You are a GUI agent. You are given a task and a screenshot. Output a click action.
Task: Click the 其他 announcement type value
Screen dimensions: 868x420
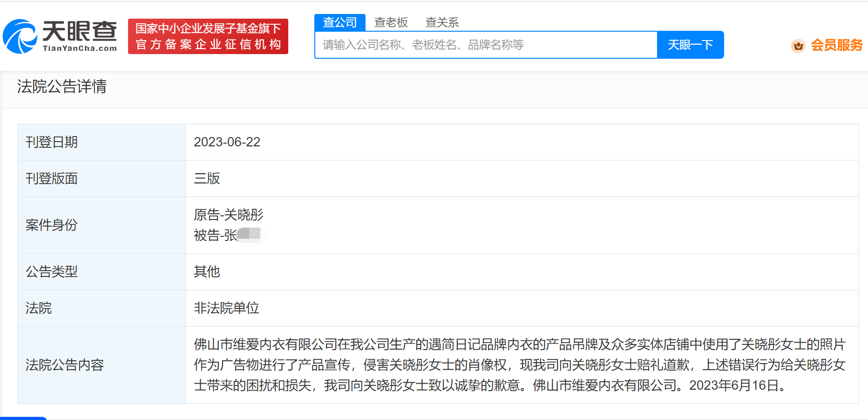pos(207,272)
